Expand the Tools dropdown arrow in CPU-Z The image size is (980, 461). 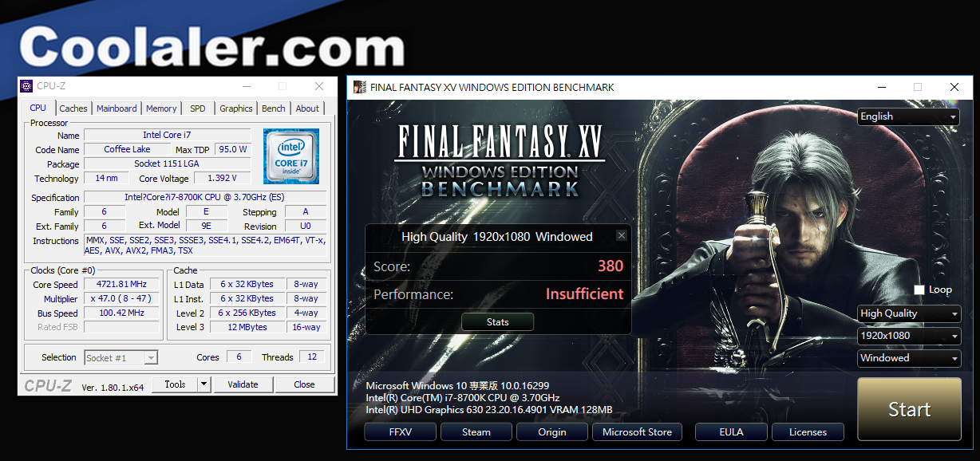pyautogui.click(x=204, y=384)
